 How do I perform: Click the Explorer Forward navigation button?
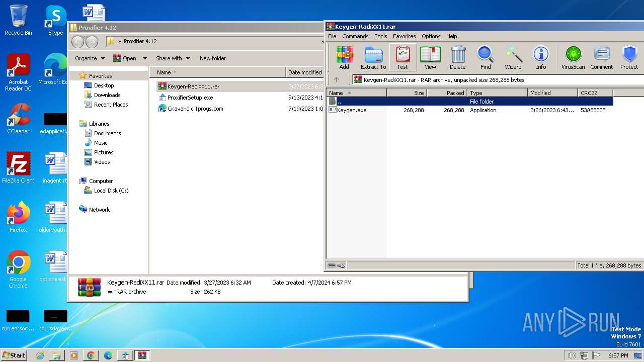click(x=92, y=41)
